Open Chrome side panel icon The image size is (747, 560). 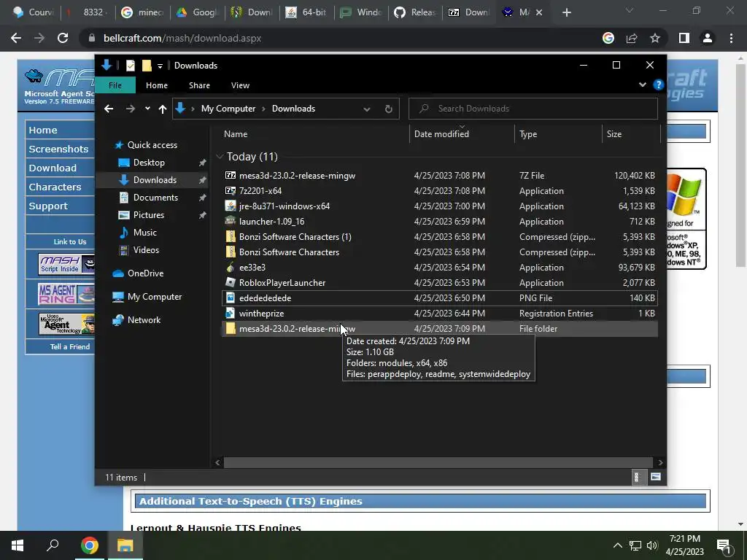click(684, 38)
